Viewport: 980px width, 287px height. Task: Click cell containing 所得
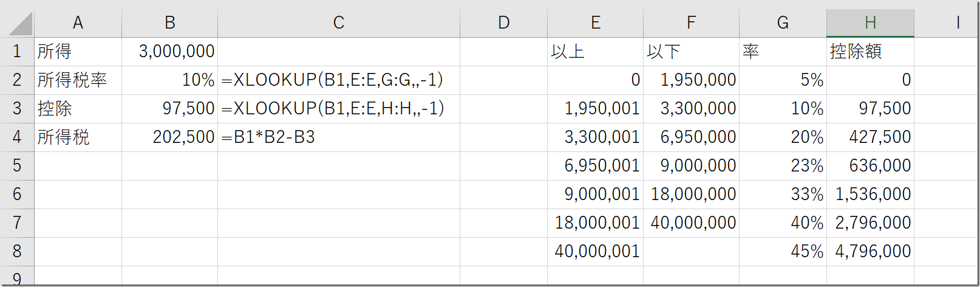78,52
